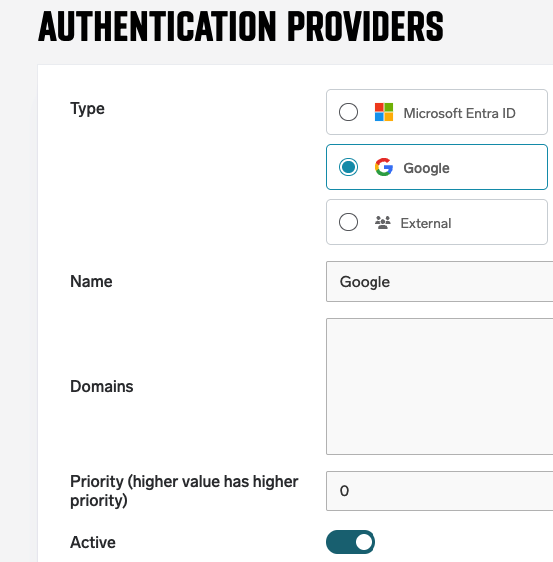Screen dimensions: 553x562
Task: Toggle the Active switch off
Action: (350, 542)
